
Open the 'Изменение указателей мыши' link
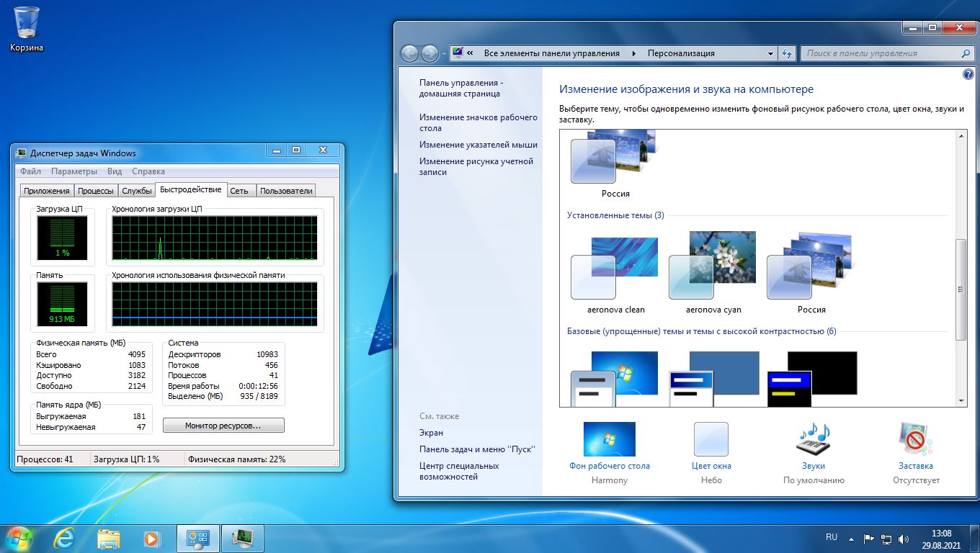point(478,145)
